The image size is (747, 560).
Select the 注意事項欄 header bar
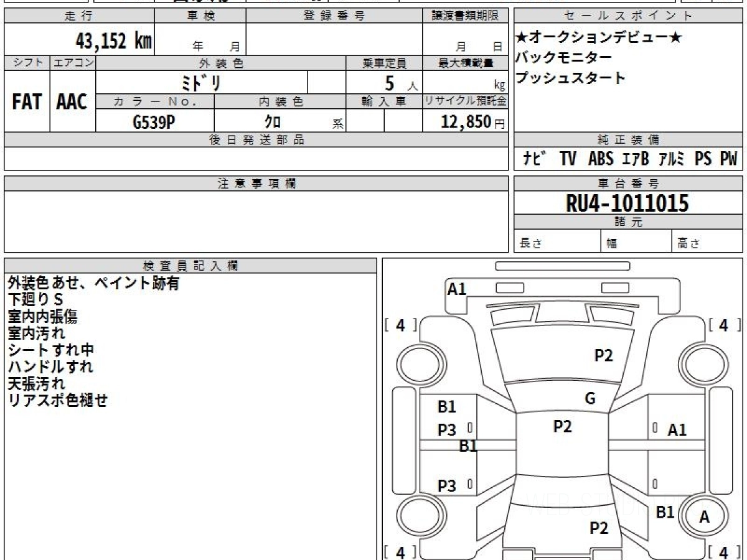256,184
